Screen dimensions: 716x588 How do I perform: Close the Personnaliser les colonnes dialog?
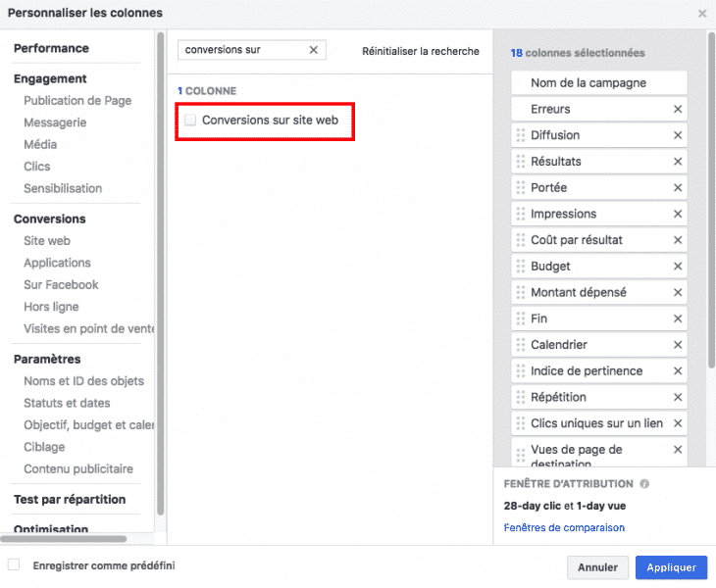click(701, 14)
